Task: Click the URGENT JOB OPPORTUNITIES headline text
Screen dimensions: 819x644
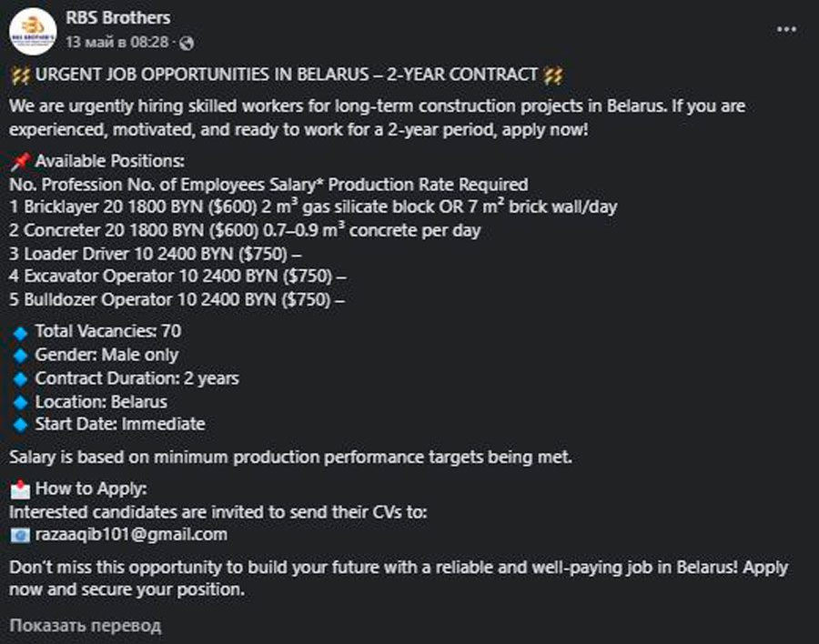Action: click(287, 75)
